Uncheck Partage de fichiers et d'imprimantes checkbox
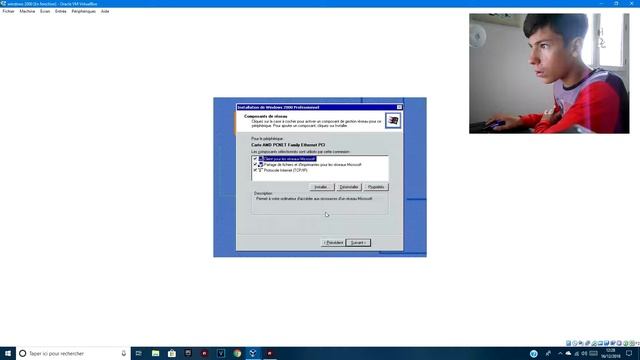This screenshot has height=360, width=640. click(x=255, y=164)
